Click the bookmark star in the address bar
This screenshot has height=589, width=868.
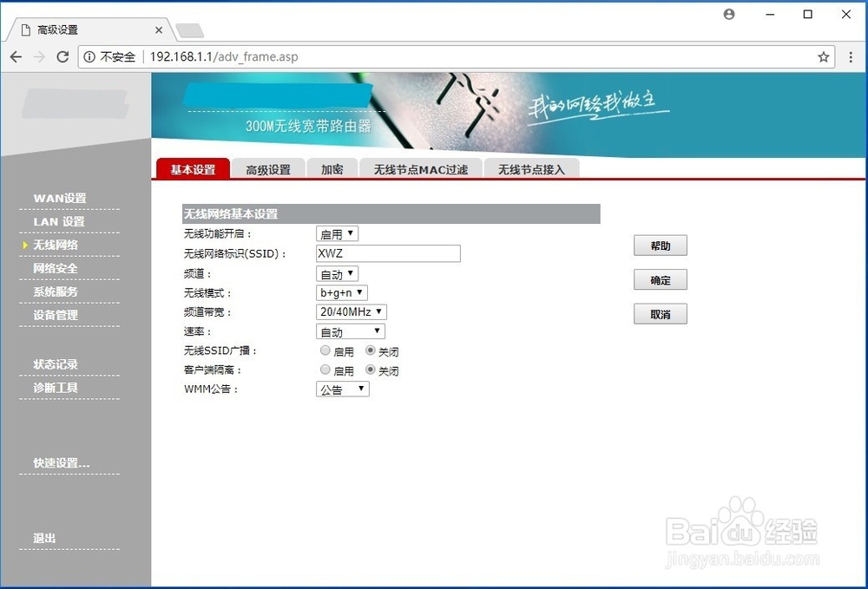822,56
